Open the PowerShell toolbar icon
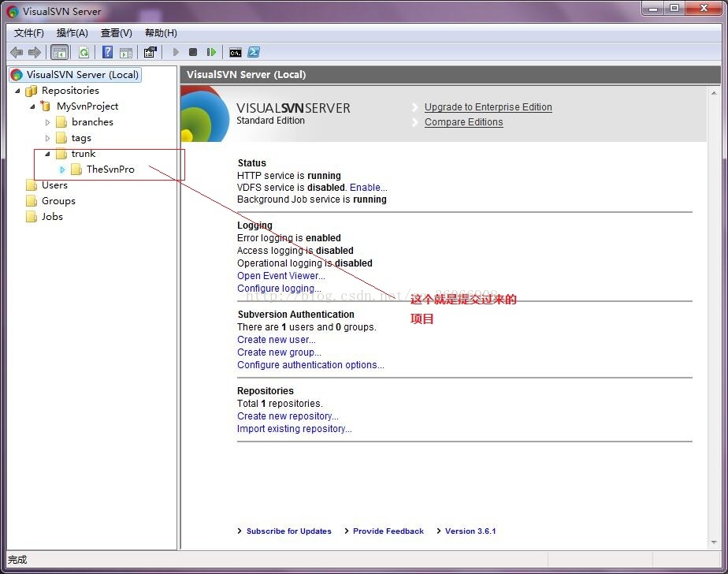 254,52
